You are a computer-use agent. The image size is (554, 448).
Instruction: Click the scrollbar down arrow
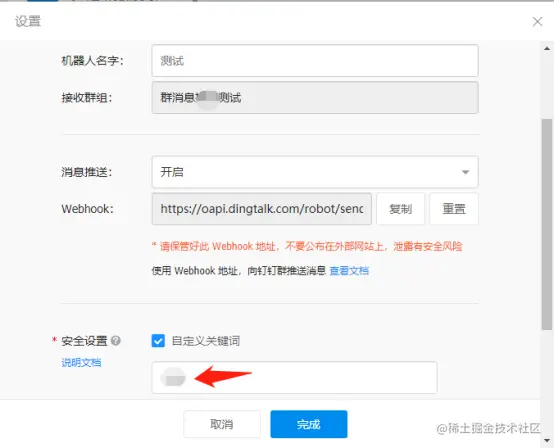(547, 440)
